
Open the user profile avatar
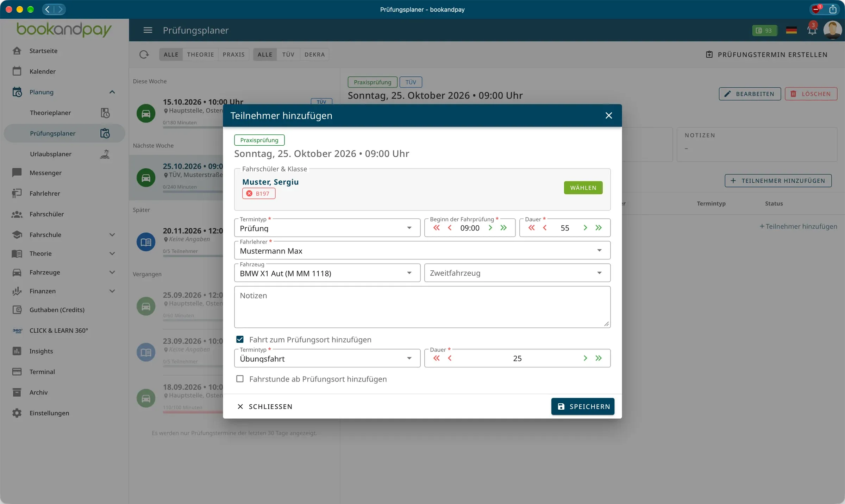coord(832,30)
